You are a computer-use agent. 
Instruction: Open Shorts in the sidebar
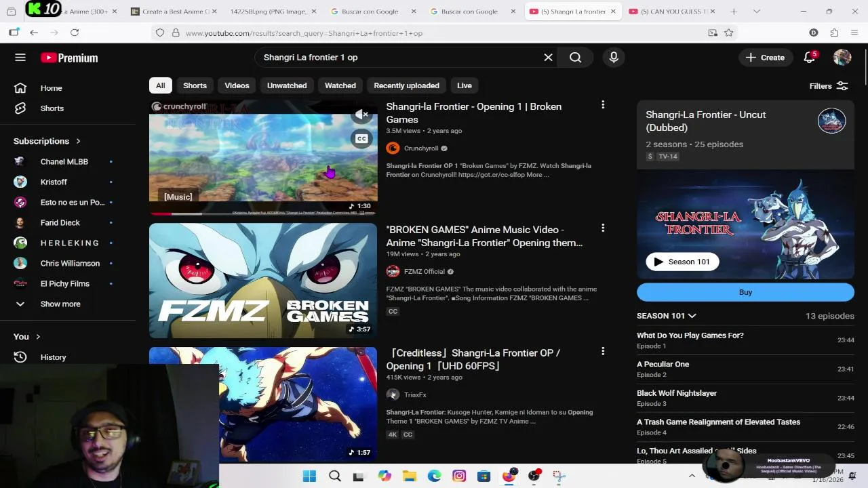pos(52,108)
